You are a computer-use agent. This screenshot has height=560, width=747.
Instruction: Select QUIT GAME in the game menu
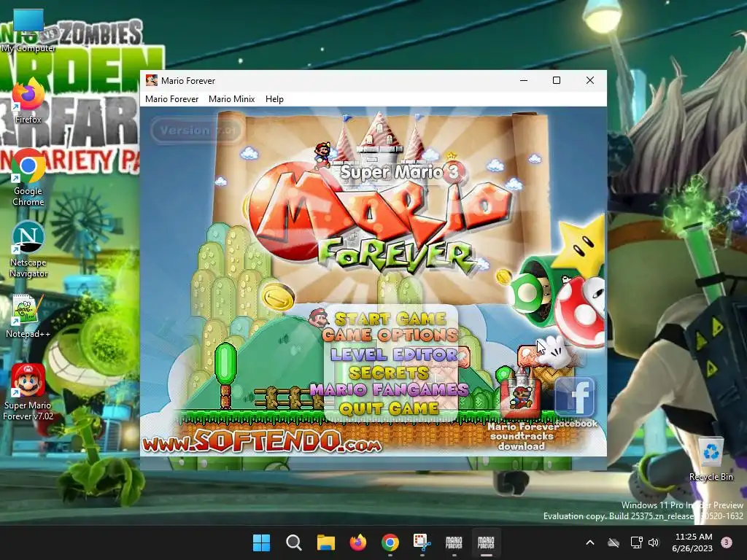pos(389,408)
